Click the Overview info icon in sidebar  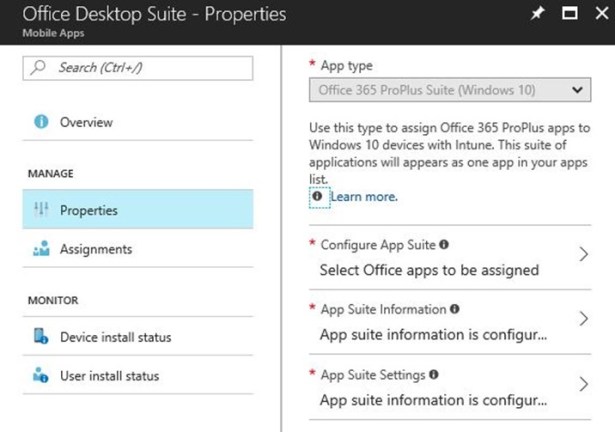pyautogui.click(x=41, y=122)
